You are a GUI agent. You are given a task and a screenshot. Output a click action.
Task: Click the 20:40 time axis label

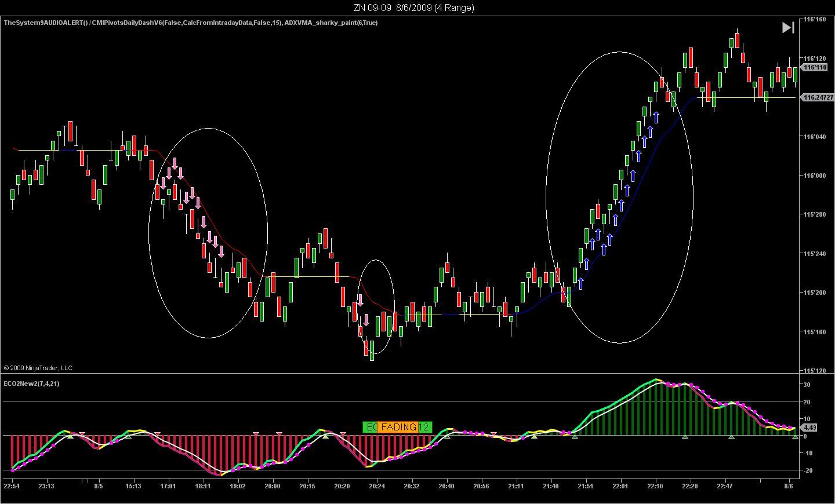pyautogui.click(x=446, y=486)
